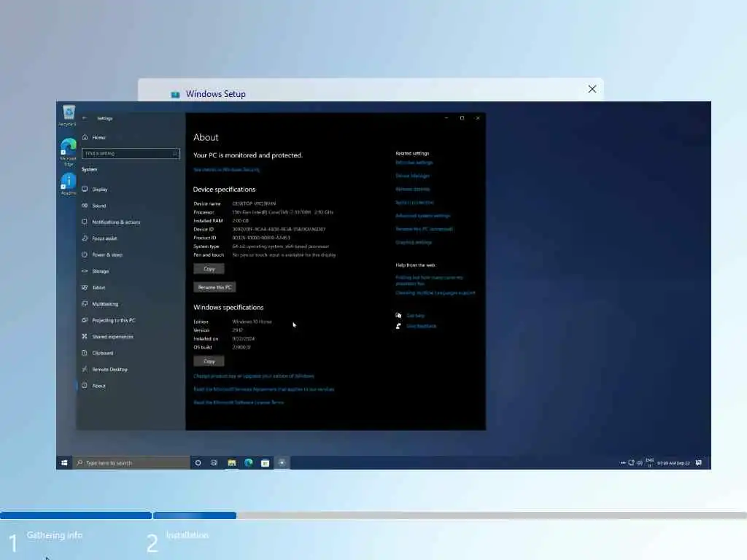Open Remote desktop related settings link
This screenshot has height=560, width=747.
coord(413,189)
